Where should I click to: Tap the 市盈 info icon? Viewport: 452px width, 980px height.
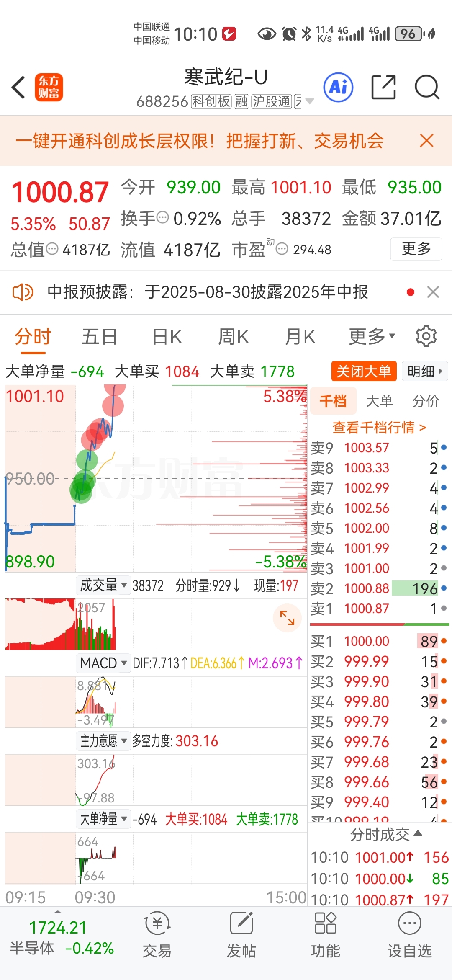pos(282,249)
